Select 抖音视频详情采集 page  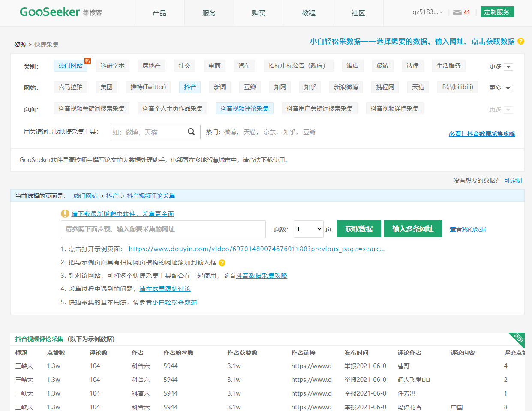pyautogui.click(x=394, y=108)
